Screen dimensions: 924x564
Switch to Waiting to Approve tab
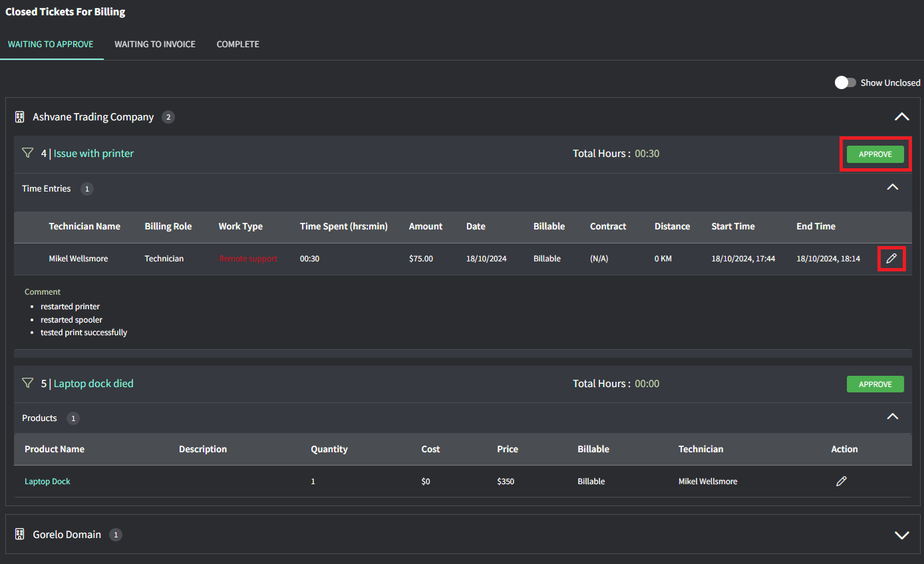51,45
